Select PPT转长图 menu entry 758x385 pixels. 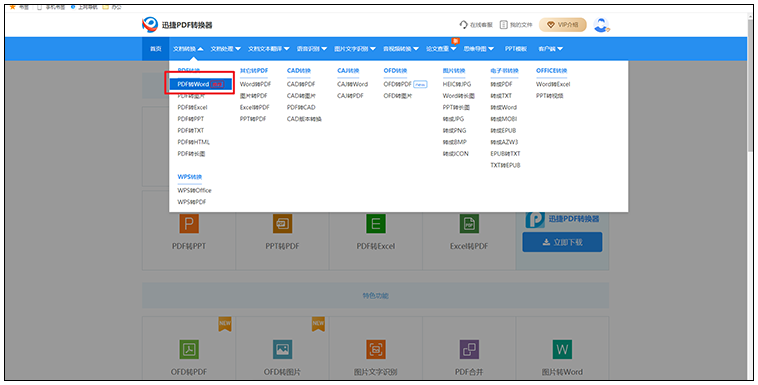pyautogui.click(x=456, y=107)
